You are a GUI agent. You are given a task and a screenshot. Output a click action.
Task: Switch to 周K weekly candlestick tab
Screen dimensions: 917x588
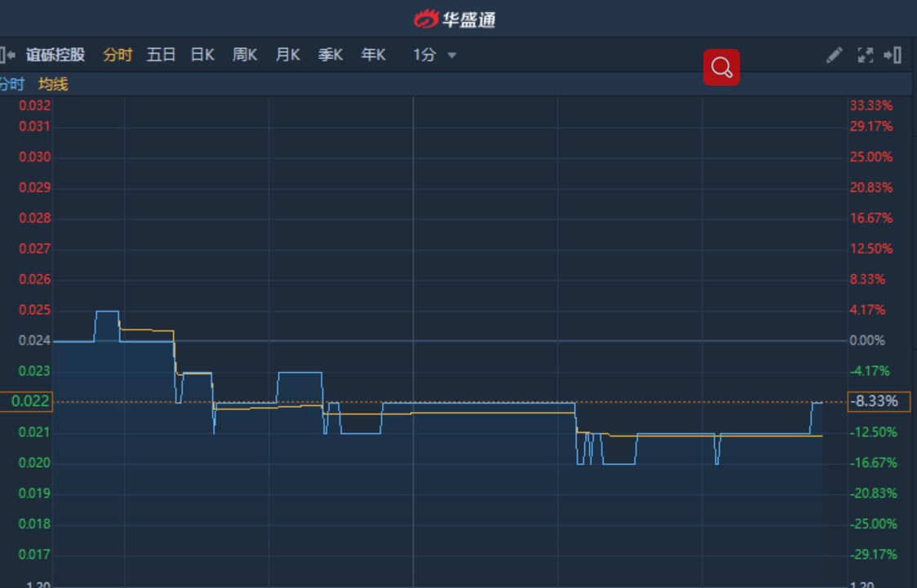245,55
